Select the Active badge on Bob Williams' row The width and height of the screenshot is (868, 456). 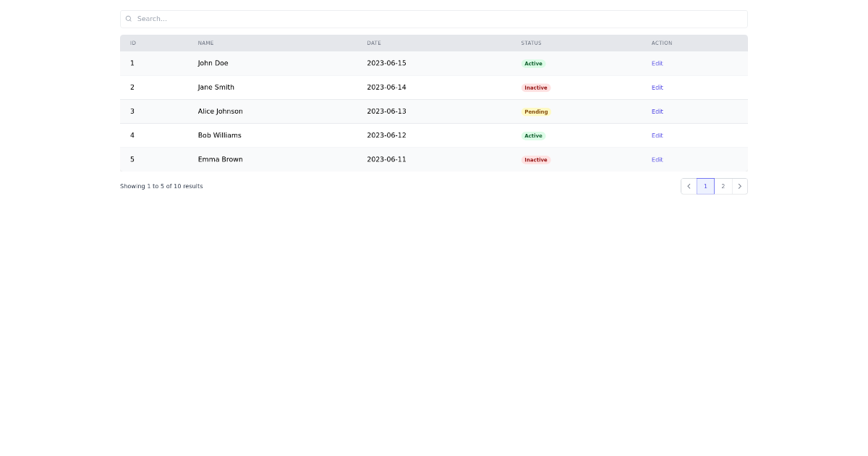click(x=533, y=135)
